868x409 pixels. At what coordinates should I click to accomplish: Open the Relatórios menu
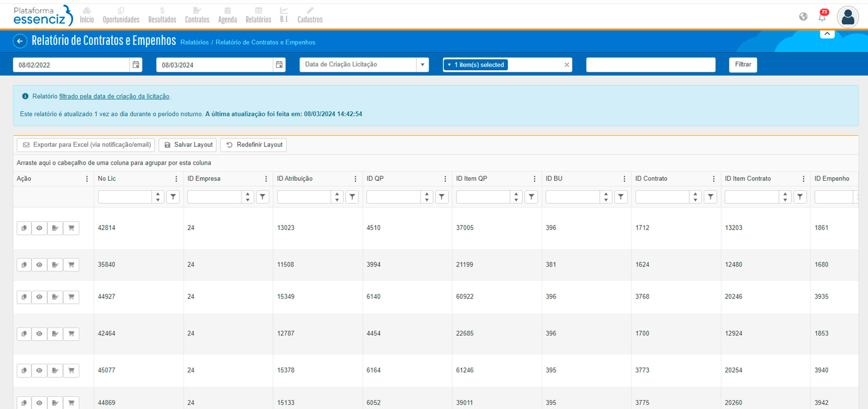click(x=258, y=16)
